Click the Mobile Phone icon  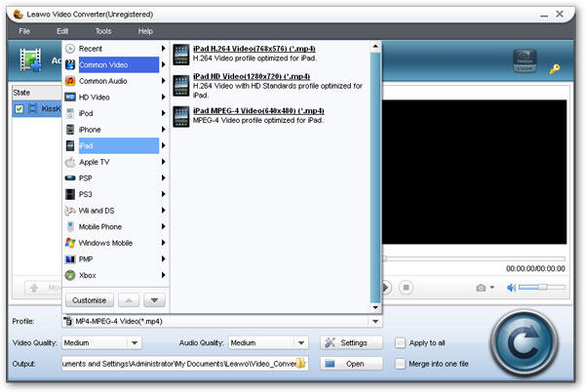click(x=70, y=227)
